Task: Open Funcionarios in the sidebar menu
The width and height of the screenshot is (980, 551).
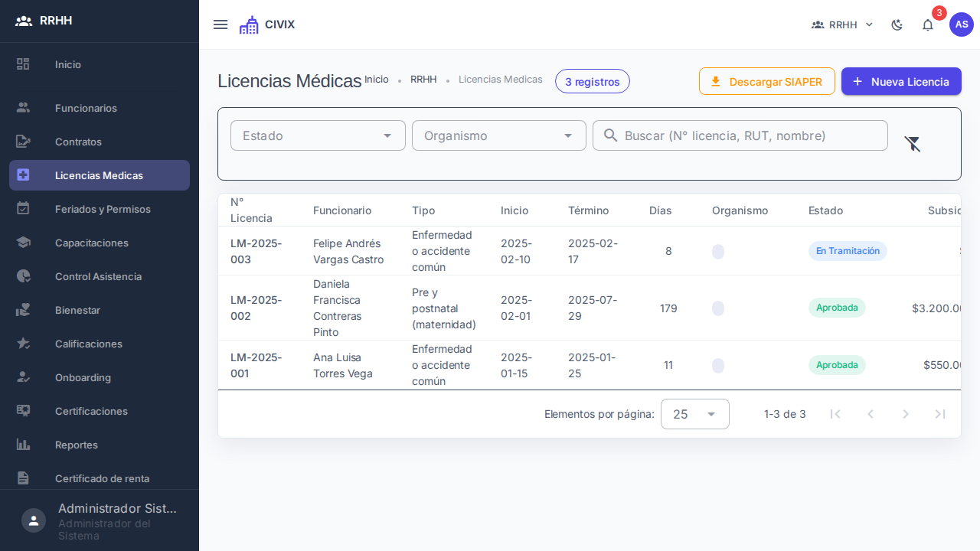Action: pos(100,108)
